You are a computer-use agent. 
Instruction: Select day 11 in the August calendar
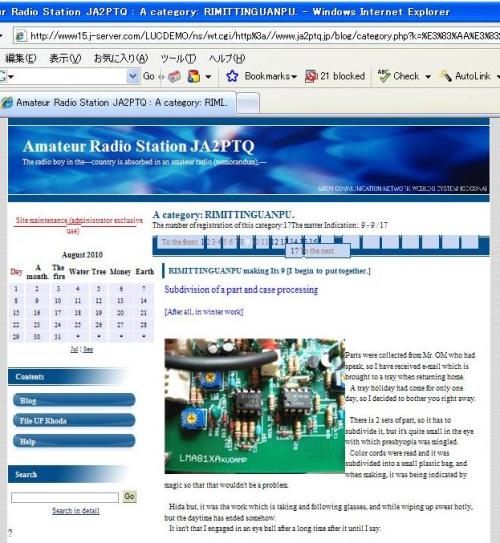(x=78, y=301)
